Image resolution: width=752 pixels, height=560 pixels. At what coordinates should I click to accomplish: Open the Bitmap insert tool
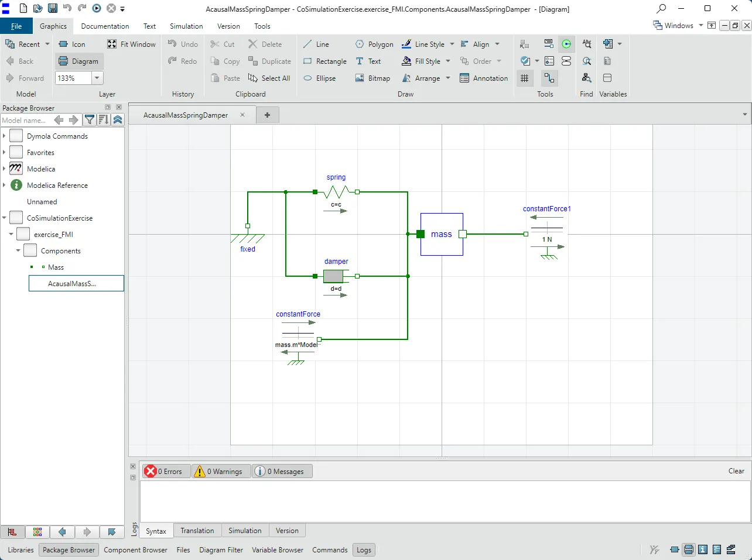[x=372, y=78]
